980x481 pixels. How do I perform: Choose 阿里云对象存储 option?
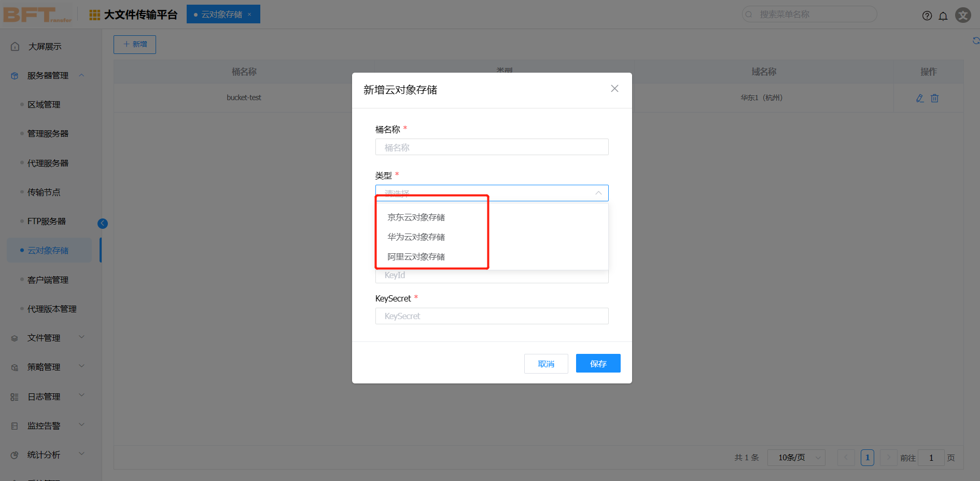(416, 257)
